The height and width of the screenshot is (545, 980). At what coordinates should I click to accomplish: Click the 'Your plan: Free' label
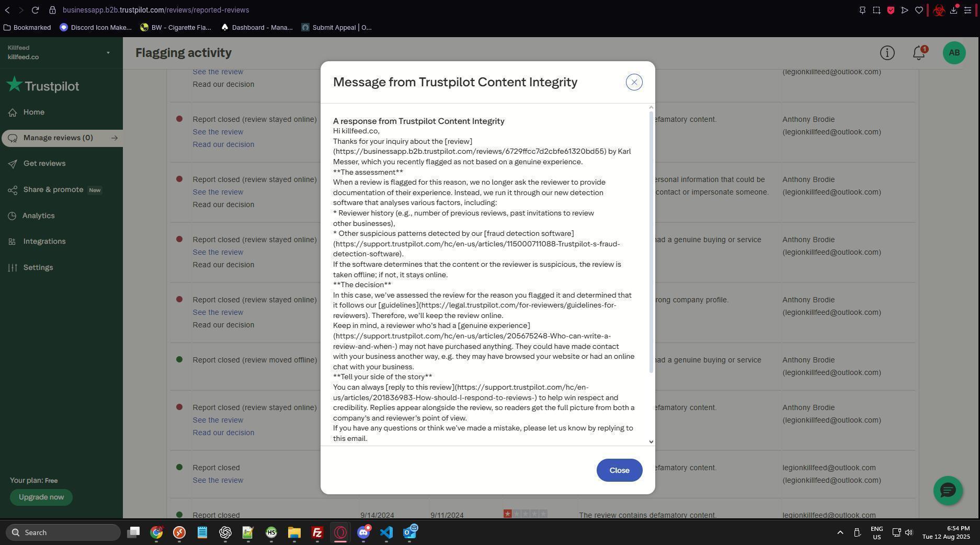click(x=34, y=481)
